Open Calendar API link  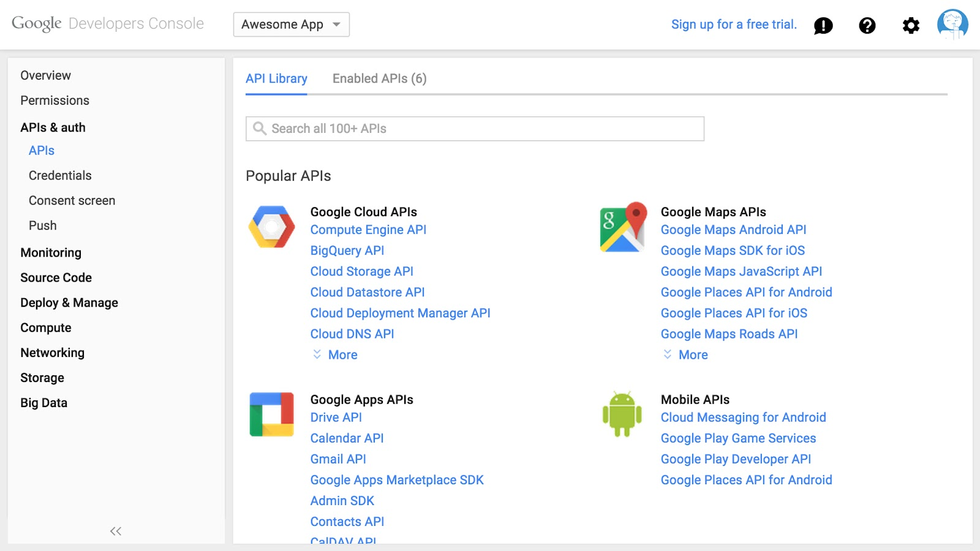pos(347,438)
